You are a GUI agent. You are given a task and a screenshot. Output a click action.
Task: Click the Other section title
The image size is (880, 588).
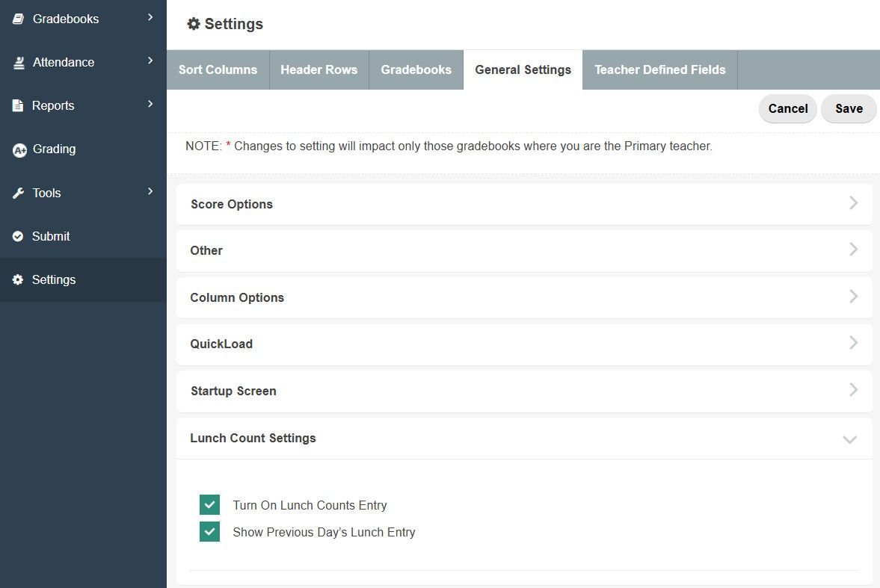[x=206, y=251]
